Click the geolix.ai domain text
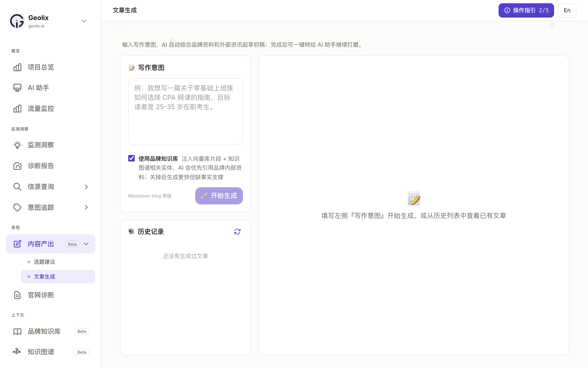 36,26
